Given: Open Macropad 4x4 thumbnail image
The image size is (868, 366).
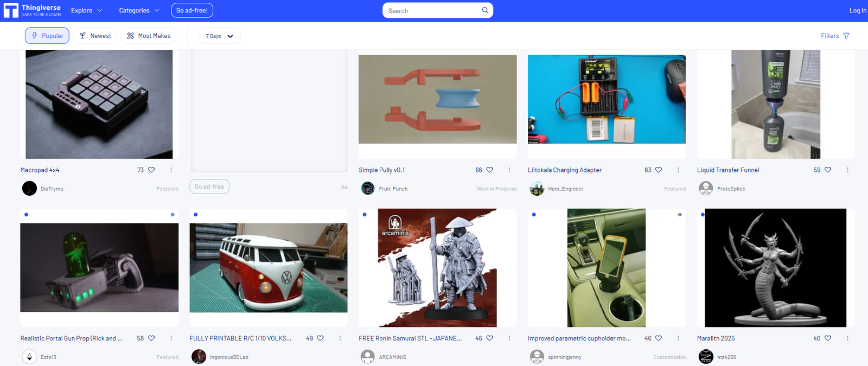Looking at the screenshot, I should pyautogui.click(x=99, y=104).
